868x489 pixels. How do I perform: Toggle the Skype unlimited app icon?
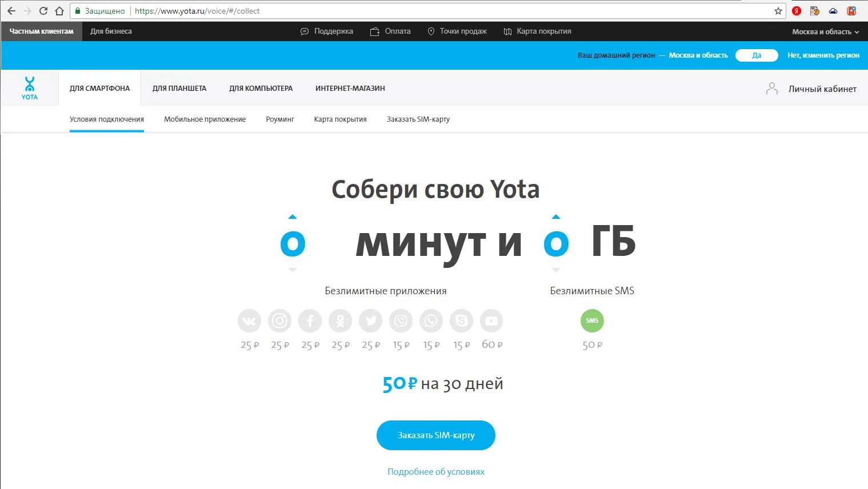461,320
